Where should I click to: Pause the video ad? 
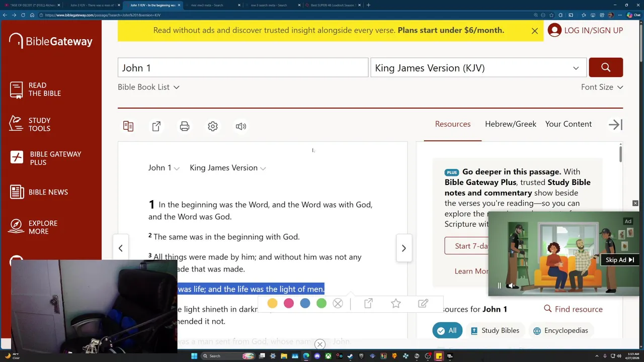tap(499, 286)
